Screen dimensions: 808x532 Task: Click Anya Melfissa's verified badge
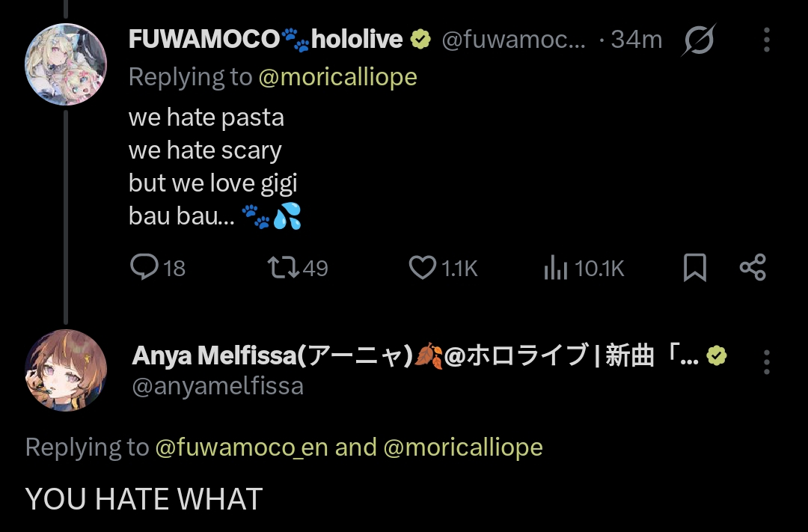716,355
